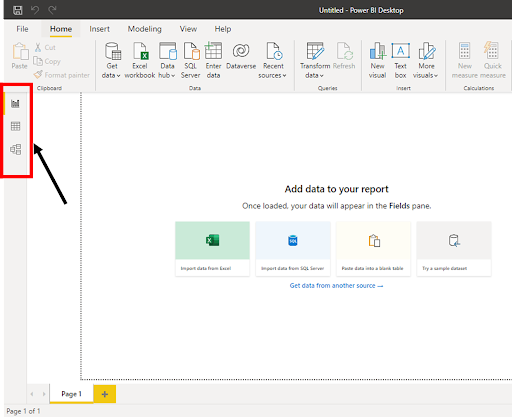Select the Page 1 tab

click(71, 394)
